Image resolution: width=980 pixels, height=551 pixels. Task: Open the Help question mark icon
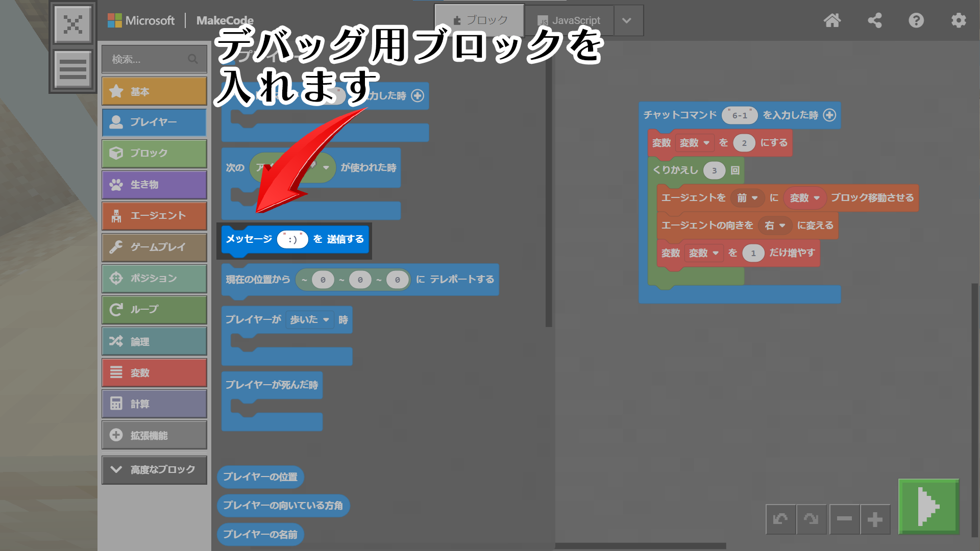pos(916,20)
